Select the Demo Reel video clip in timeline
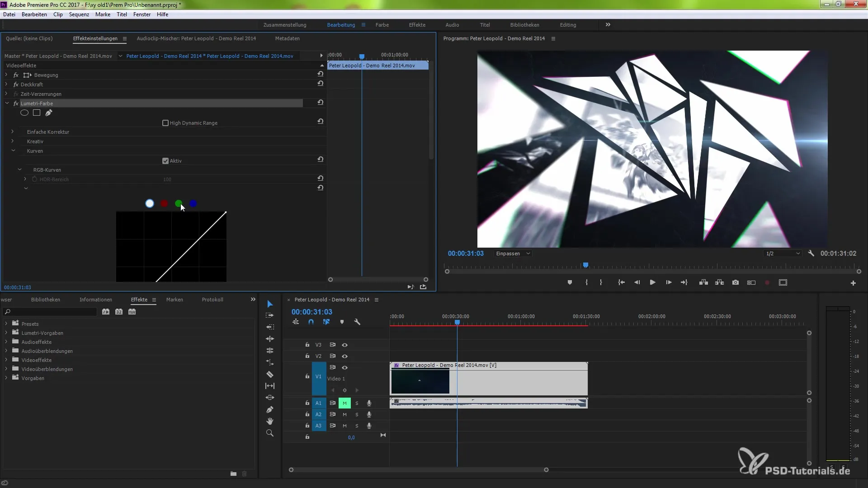Screen dimensions: 868x488 489,379
